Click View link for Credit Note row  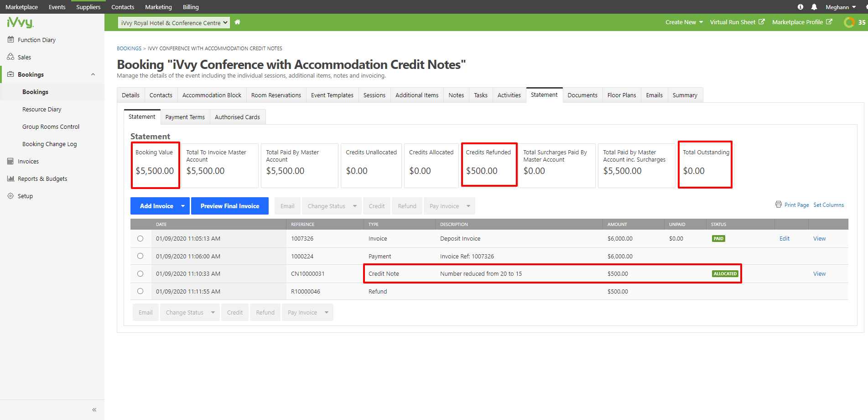point(820,274)
